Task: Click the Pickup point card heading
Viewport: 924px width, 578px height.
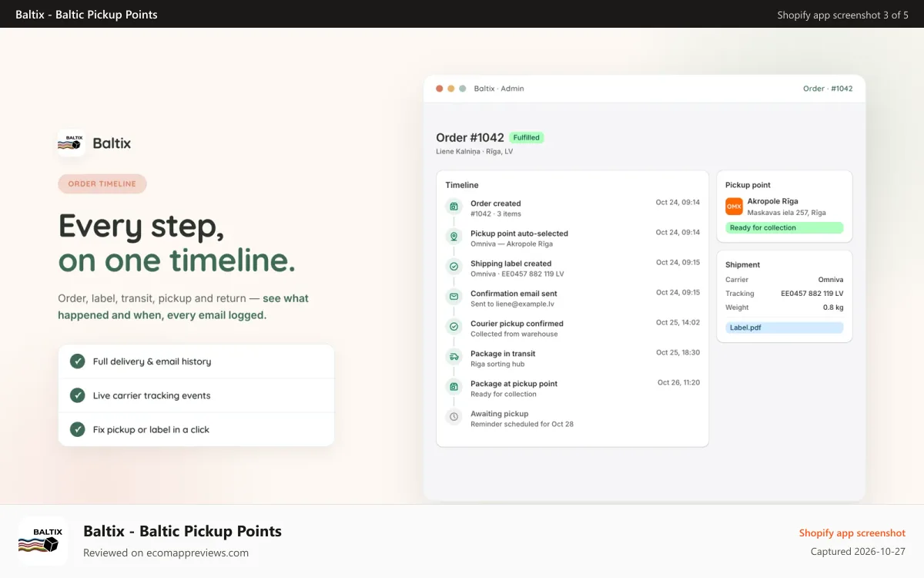Action: tap(748, 185)
